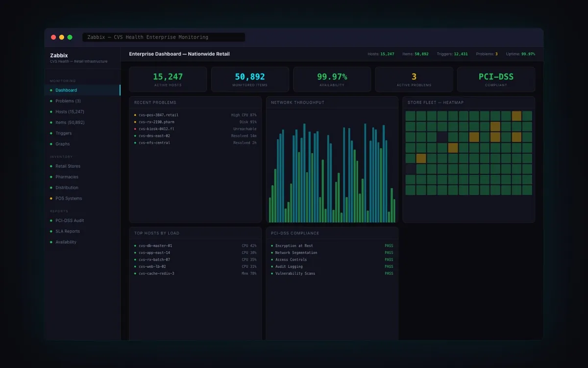Click the PASS label for Audit Logging
Image resolution: width=588 pixels, height=368 pixels.
[x=389, y=266]
